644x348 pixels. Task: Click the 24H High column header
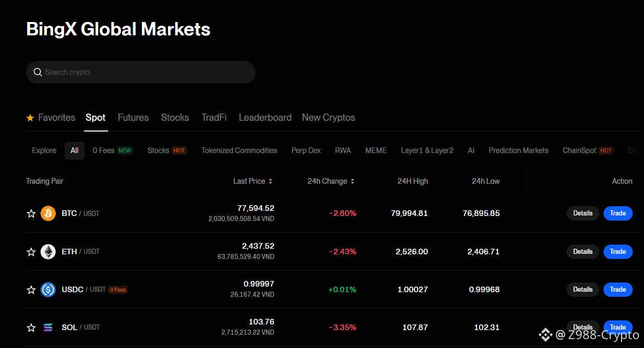(x=413, y=181)
